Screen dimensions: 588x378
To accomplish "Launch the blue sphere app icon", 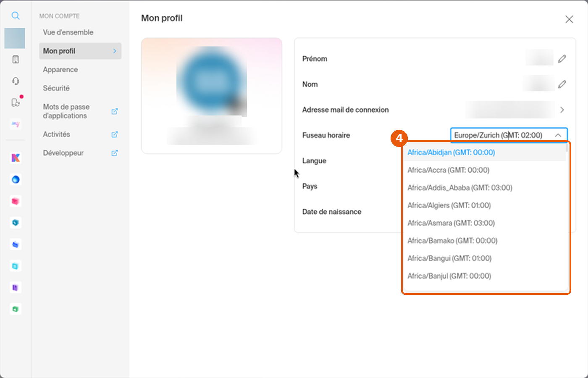I will 16,180.
